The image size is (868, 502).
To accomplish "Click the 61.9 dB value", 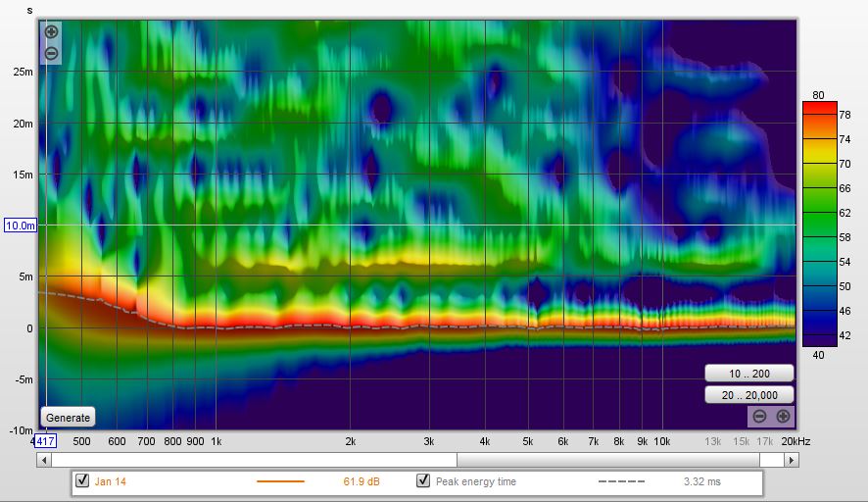I will pos(362,481).
